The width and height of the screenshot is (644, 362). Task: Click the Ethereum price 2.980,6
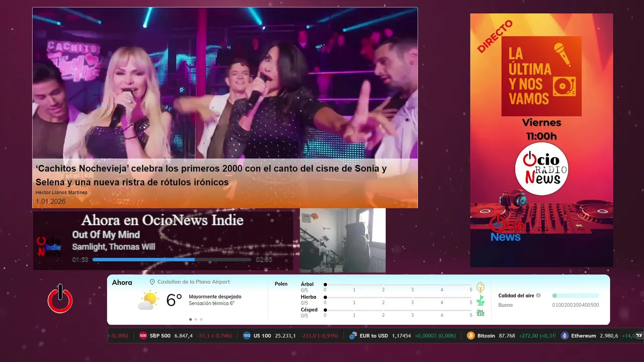point(609,335)
